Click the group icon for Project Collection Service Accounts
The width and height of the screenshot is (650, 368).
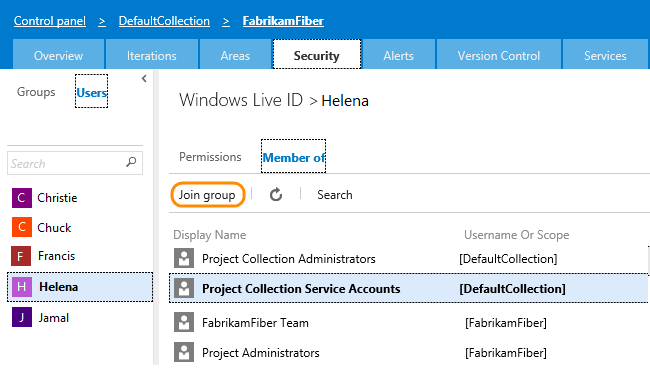(184, 288)
